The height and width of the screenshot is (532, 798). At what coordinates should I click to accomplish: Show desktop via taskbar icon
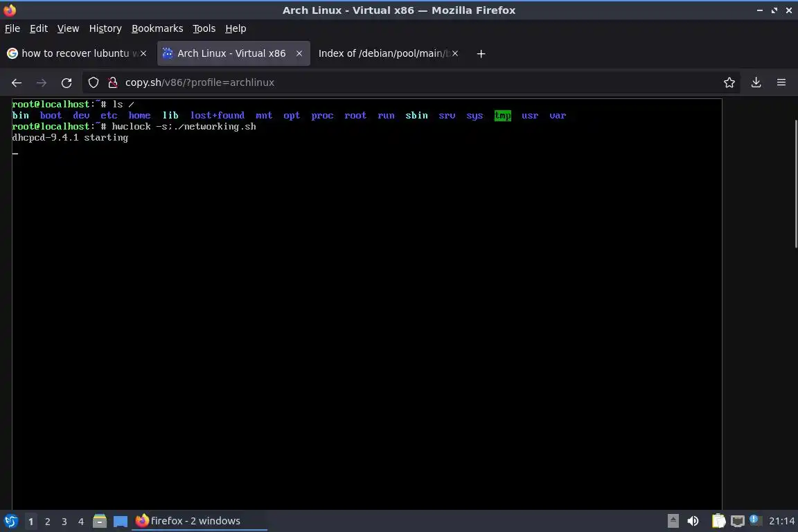(120, 522)
